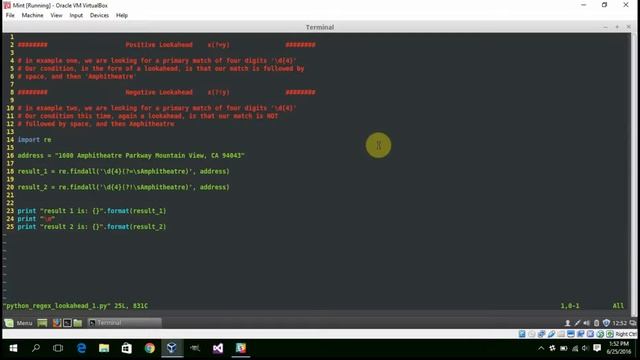
Task: Select the Terminal task in Mint window list
Action: coord(124,323)
